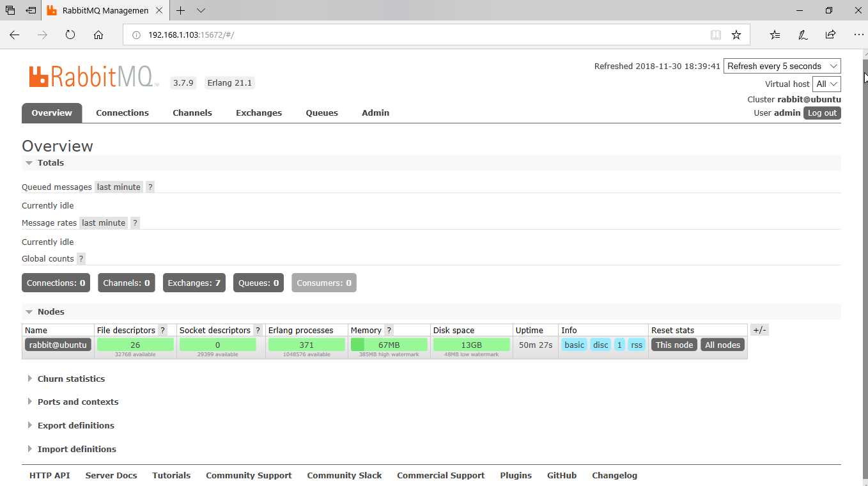Viewport: 868px width, 486px height.
Task: Click the Channels: 0 count button
Action: tap(126, 283)
